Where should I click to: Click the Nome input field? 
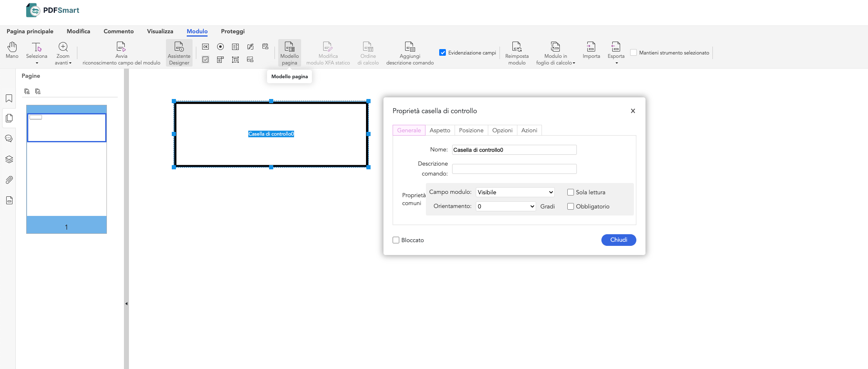pyautogui.click(x=514, y=150)
